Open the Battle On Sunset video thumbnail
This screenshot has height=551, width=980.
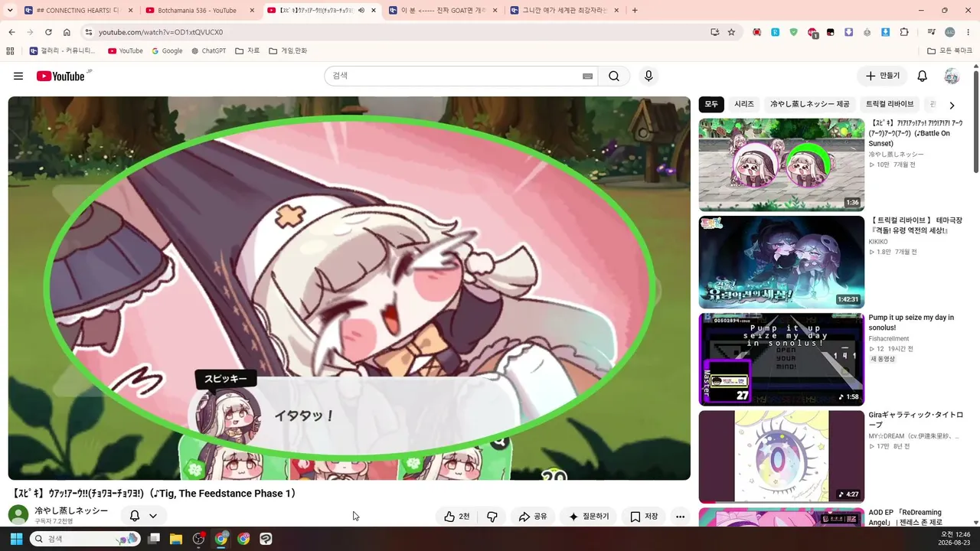coord(781,165)
